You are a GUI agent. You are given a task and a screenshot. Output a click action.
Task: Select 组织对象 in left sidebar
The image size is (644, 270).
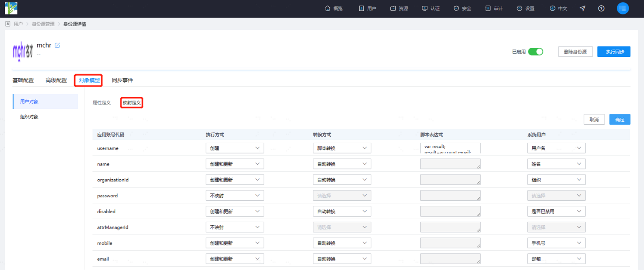coord(29,117)
